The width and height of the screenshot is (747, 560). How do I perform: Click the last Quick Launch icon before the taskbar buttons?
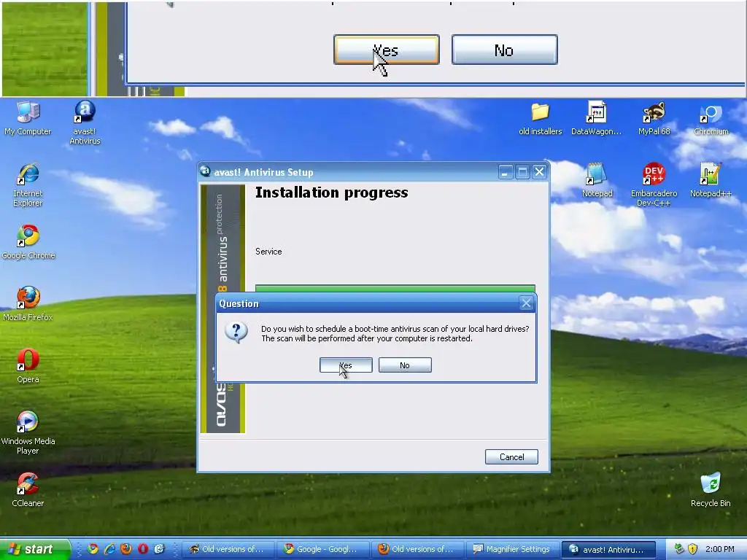tap(159, 549)
